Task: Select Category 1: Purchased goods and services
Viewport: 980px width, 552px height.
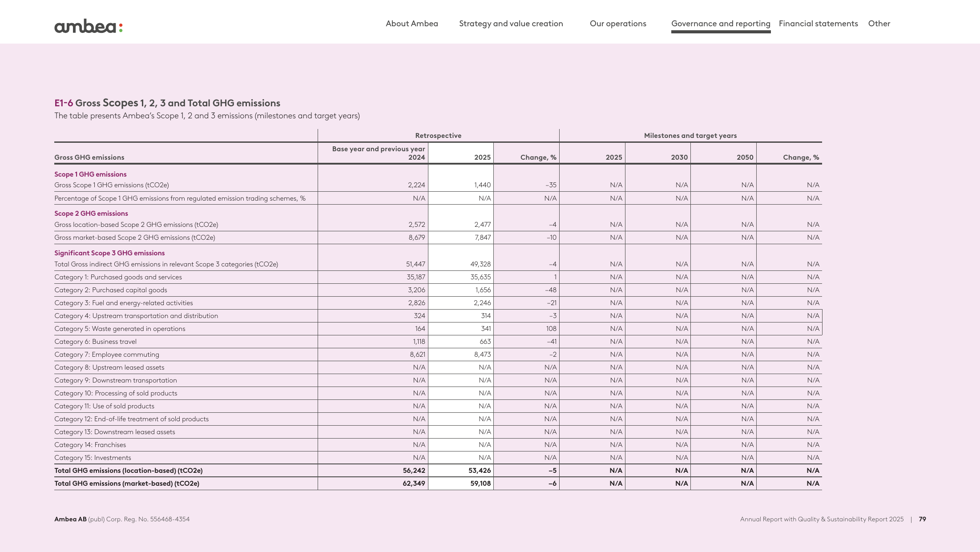Action: pos(118,277)
